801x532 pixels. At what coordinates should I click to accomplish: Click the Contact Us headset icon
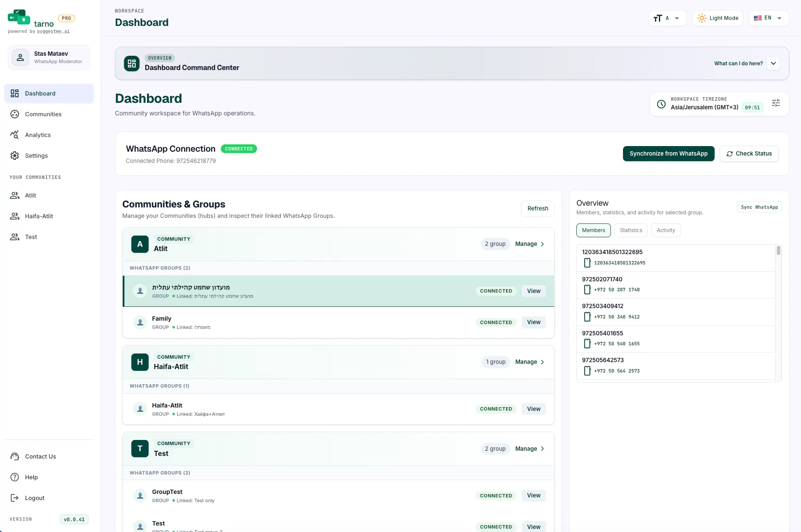point(15,456)
